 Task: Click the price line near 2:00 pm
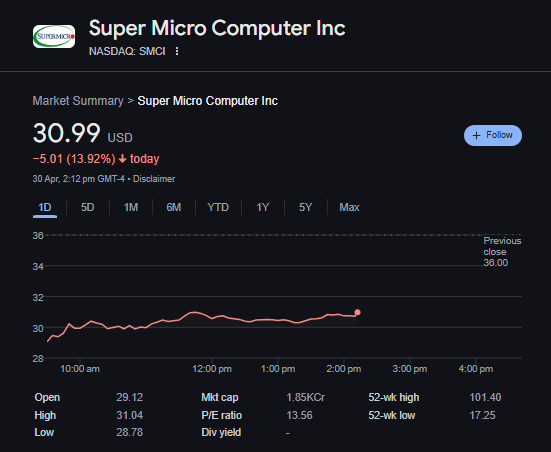pyautogui.click(x=344, y=315)
